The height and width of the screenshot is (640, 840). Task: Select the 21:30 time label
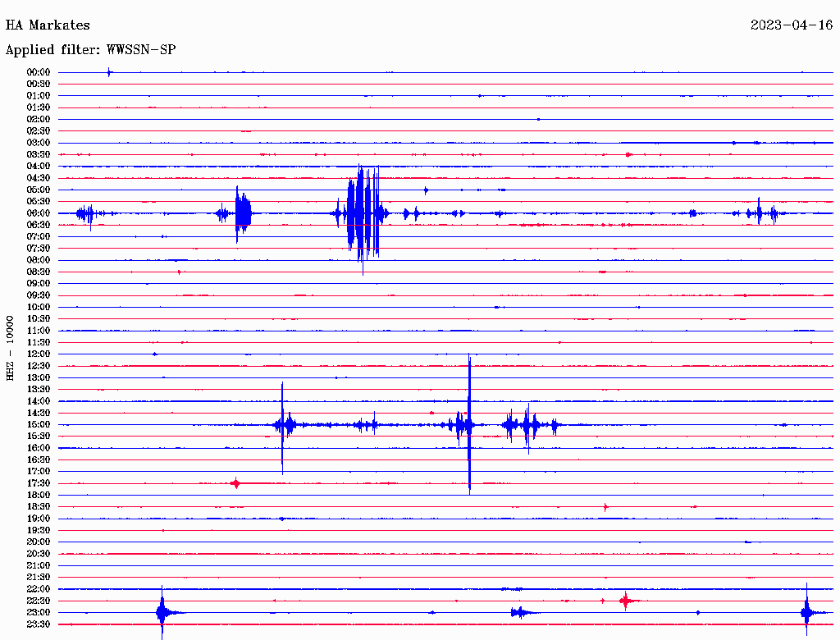[39, 578]
